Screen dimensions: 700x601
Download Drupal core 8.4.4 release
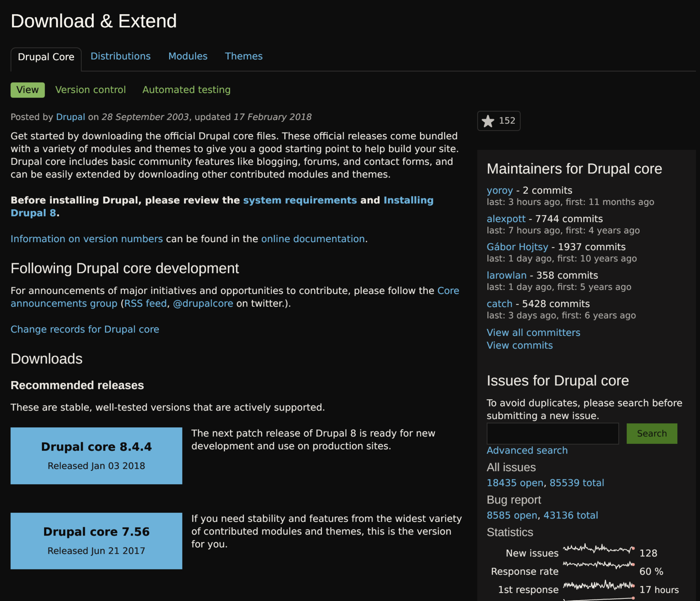97,456
